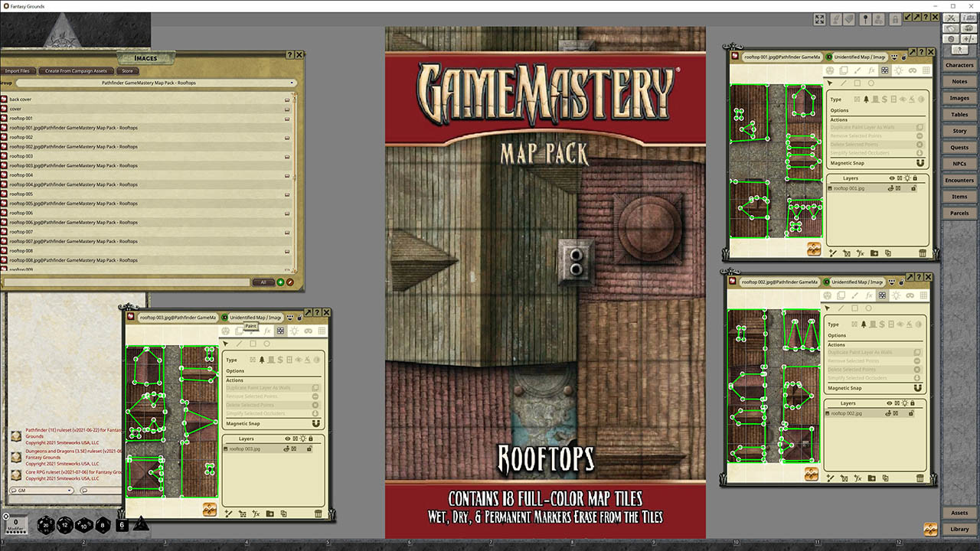Viewport: 980px width, 551px height.
Task: Select the Paint tool in rooftop 003 window
Action: (x=252, y=331)
